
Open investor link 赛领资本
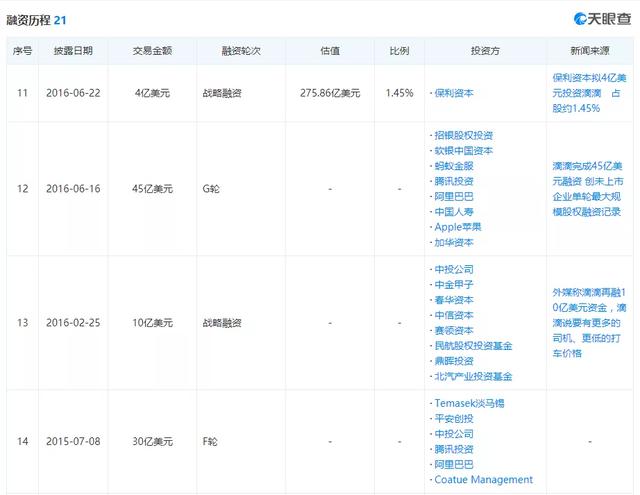[454, 331]
